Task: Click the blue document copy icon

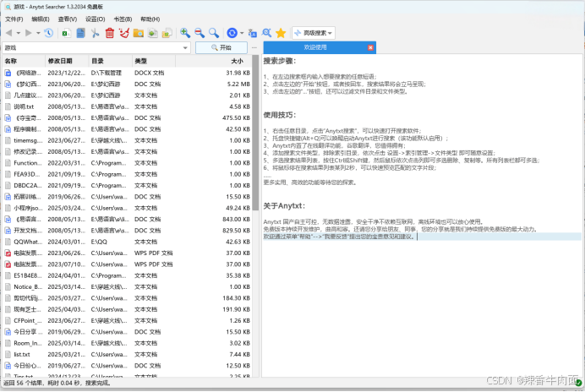Action: (80, 33)
